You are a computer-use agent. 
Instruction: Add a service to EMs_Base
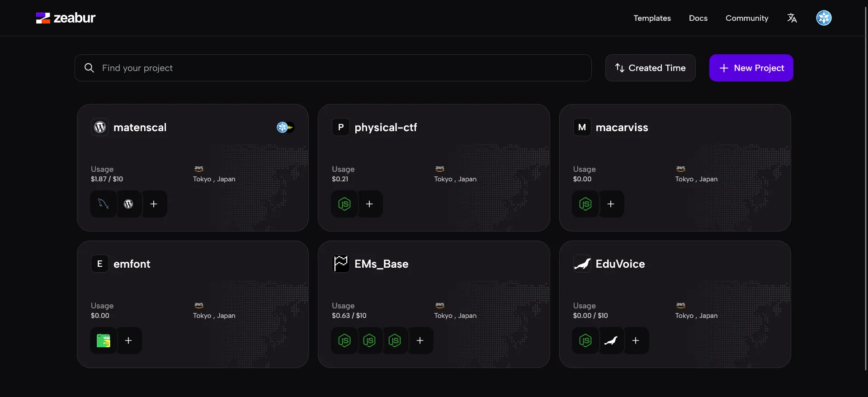420,340
